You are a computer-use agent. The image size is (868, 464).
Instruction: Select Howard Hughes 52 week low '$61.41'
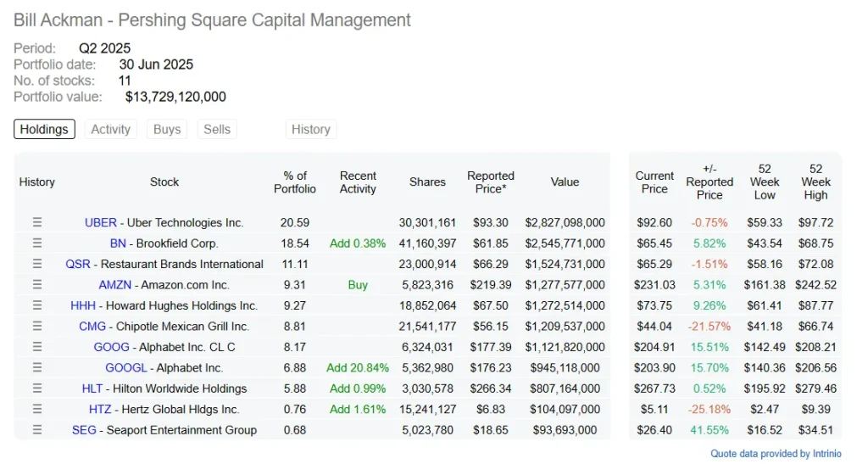[765, 305]
